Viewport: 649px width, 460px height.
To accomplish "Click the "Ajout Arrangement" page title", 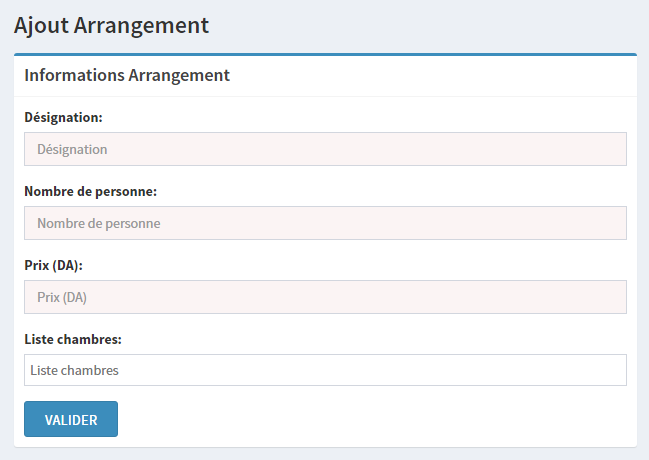I will pos(112,25).
